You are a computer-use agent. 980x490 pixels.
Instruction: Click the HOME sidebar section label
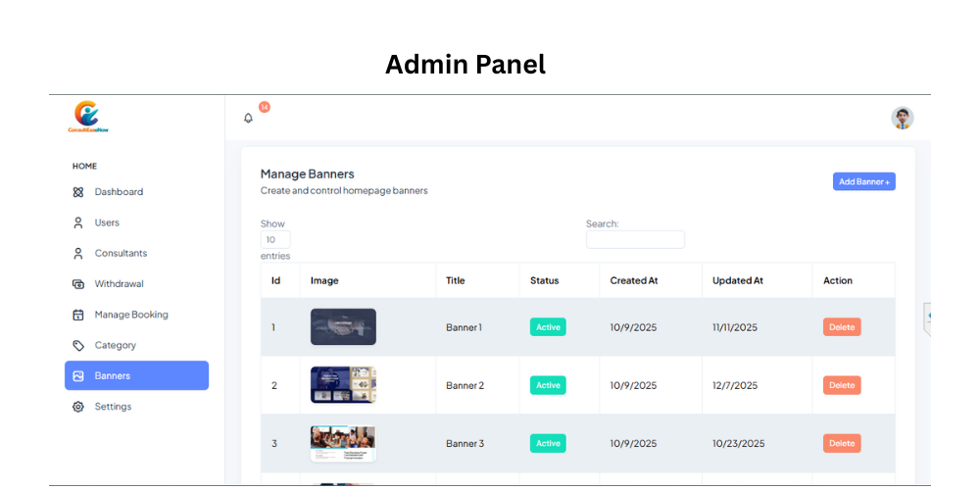[84, 167]
